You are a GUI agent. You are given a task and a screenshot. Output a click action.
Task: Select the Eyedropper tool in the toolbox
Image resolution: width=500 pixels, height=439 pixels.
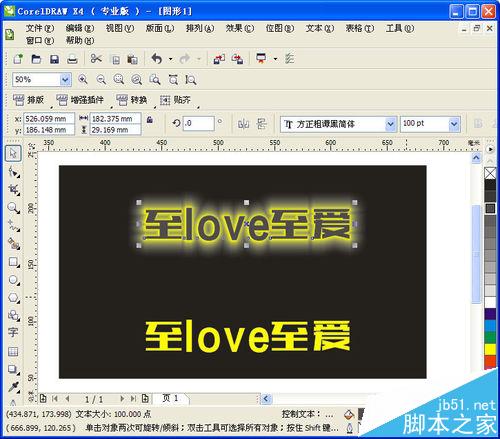click(x=14, y=387)
